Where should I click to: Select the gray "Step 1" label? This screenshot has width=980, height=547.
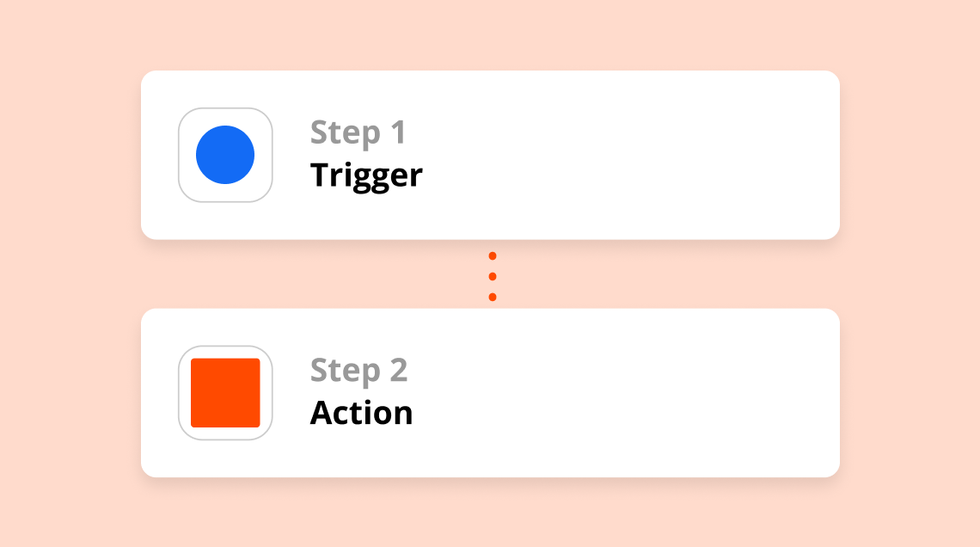(358, 132)
